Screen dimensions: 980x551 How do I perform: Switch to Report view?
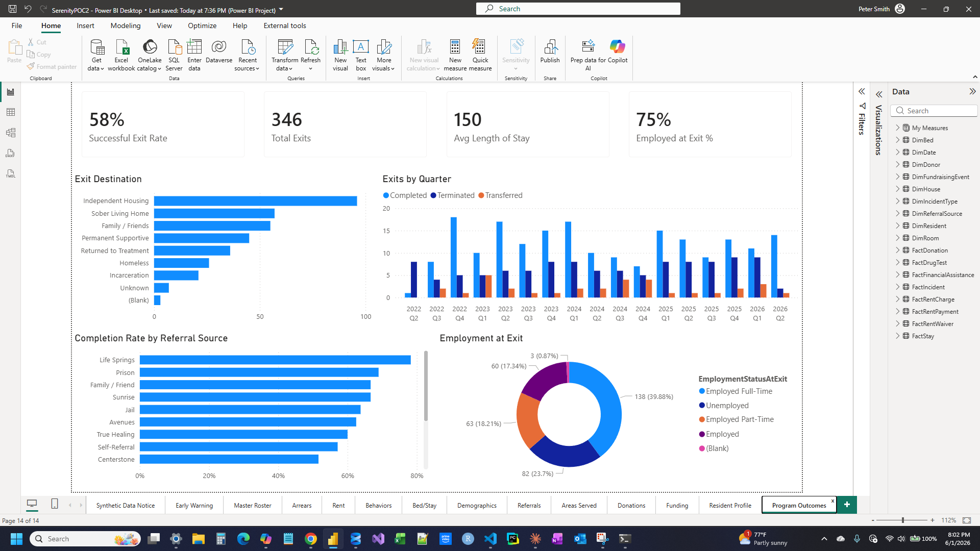[x=11, y=92]
